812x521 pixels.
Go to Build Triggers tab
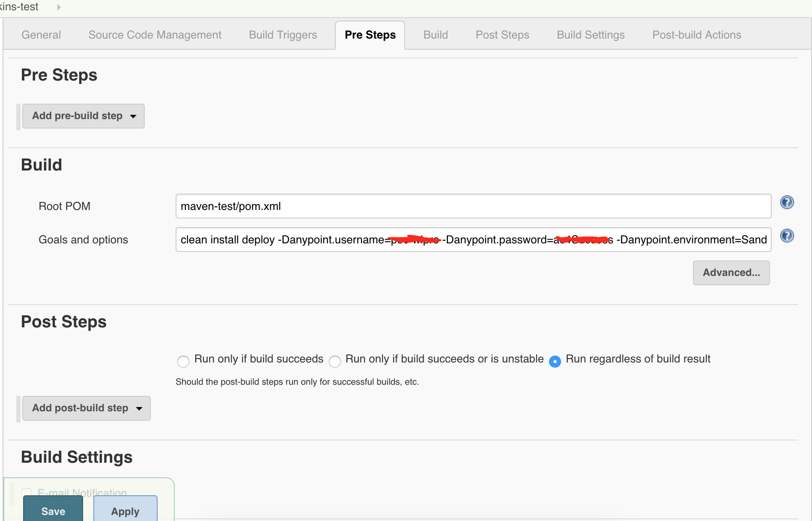(283, 35)
